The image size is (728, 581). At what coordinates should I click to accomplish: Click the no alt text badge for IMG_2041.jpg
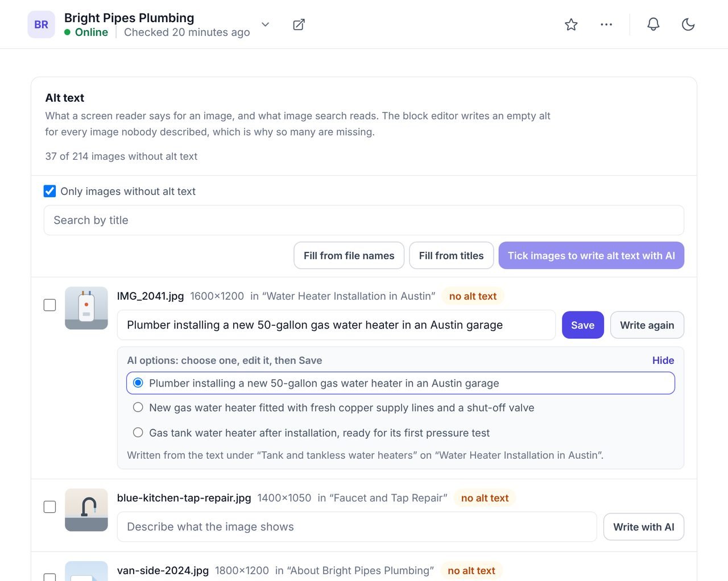click(x=473, y=296)
